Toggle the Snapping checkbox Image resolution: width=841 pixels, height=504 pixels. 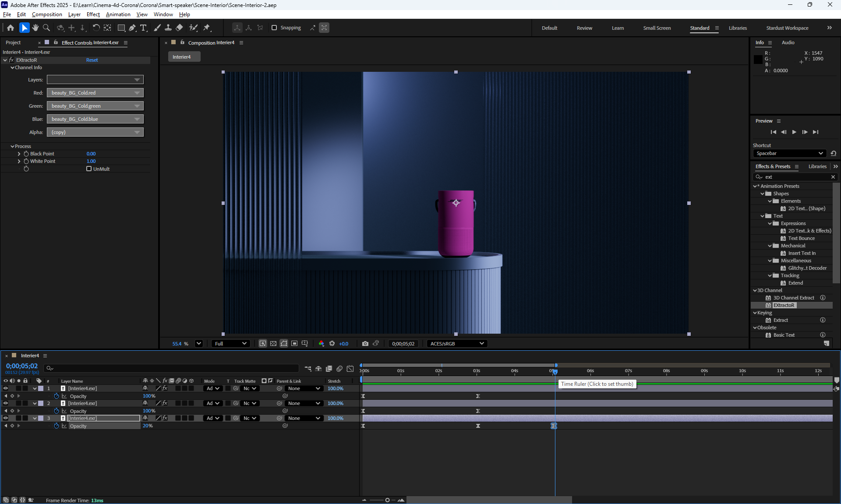click(274, 28)
